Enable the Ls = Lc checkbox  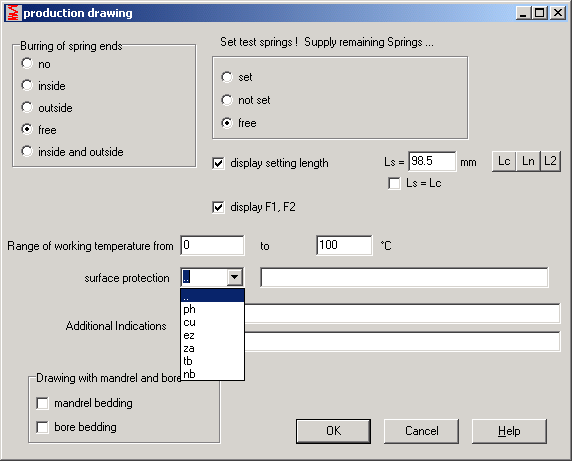tap(394, 183)
